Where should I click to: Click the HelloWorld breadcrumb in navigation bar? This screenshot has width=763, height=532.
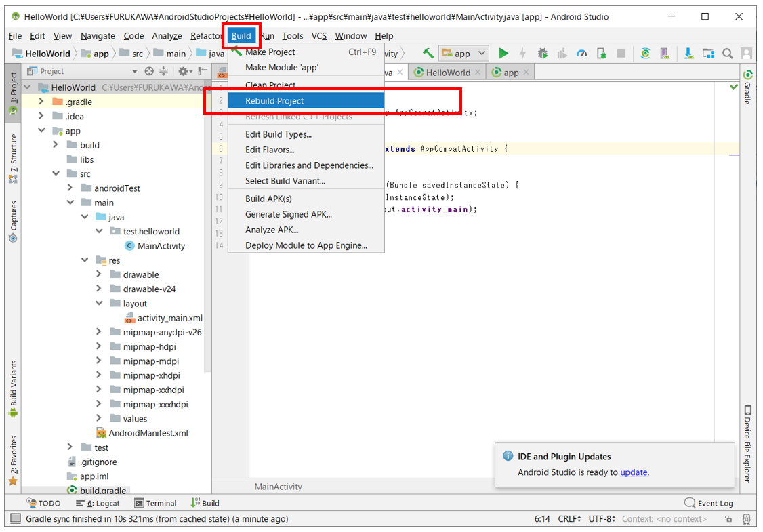tap(42, 54)
